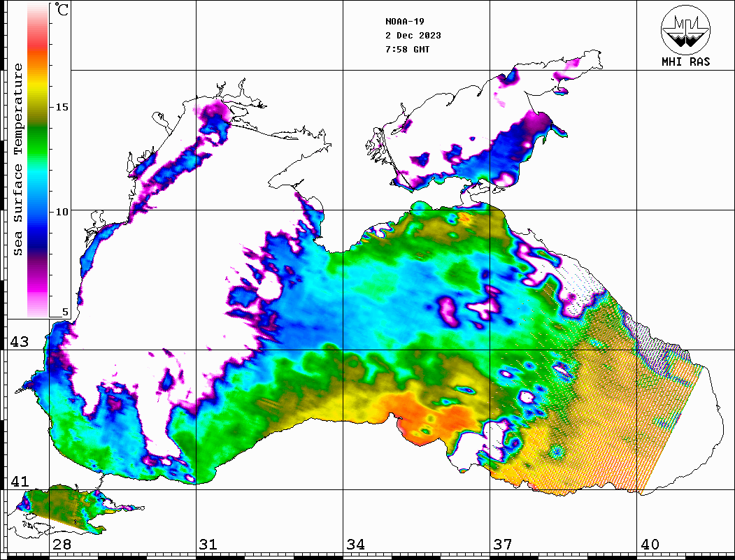
Task: Click the '15' colorbar tick label
Action: (62, 107)
